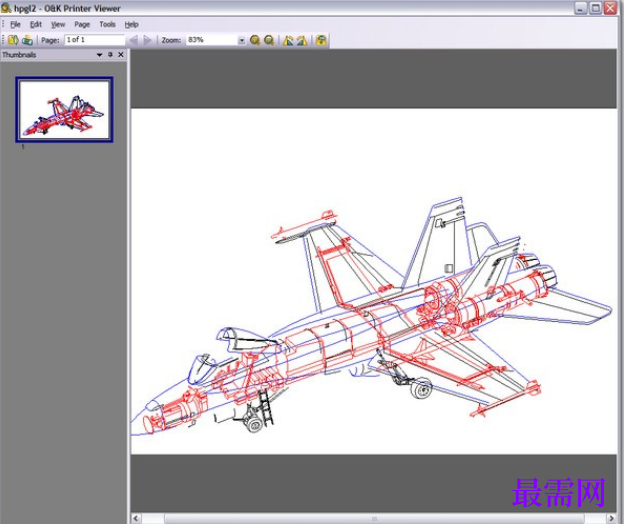Close the Thumbnails panel
Image resolution: width=624 pixels, height=524 pixels.
click(x=121, y=55)
